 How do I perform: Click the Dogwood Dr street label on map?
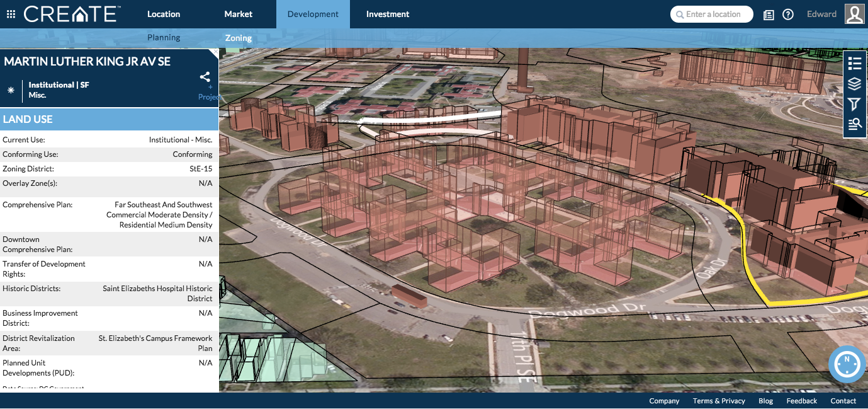tap(588, 310)
